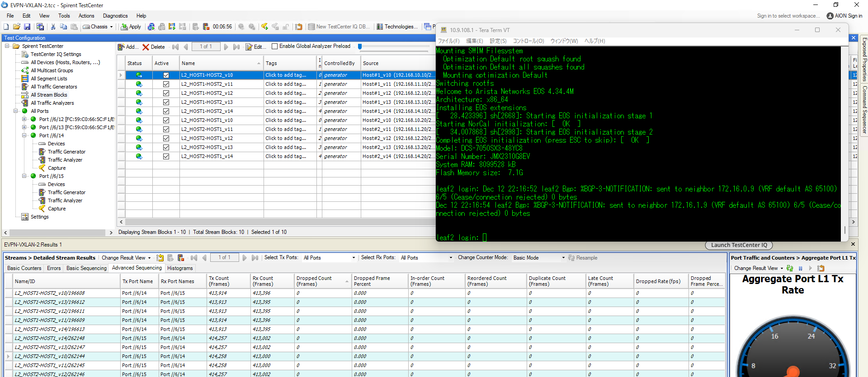The height and width of the screenshot is (377, 868).
Task: Click the Cut scissors toolbar icon
Action: pos(53,27)
